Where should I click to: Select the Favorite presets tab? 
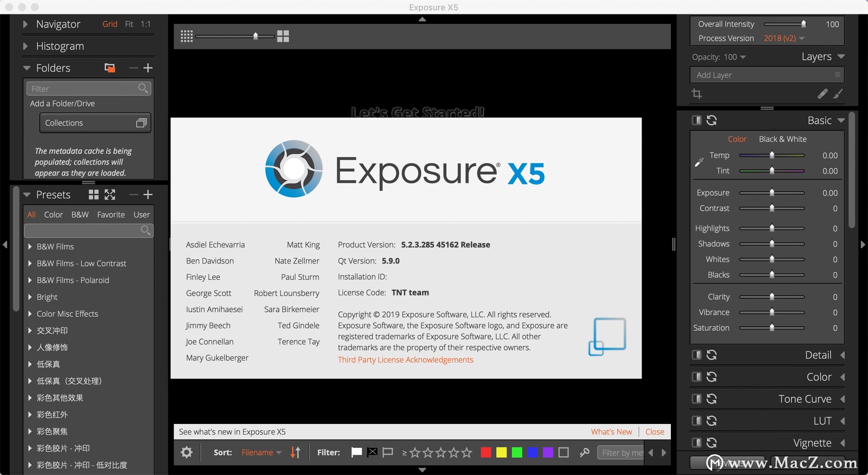pyautogui.click(x=111, y=215)
